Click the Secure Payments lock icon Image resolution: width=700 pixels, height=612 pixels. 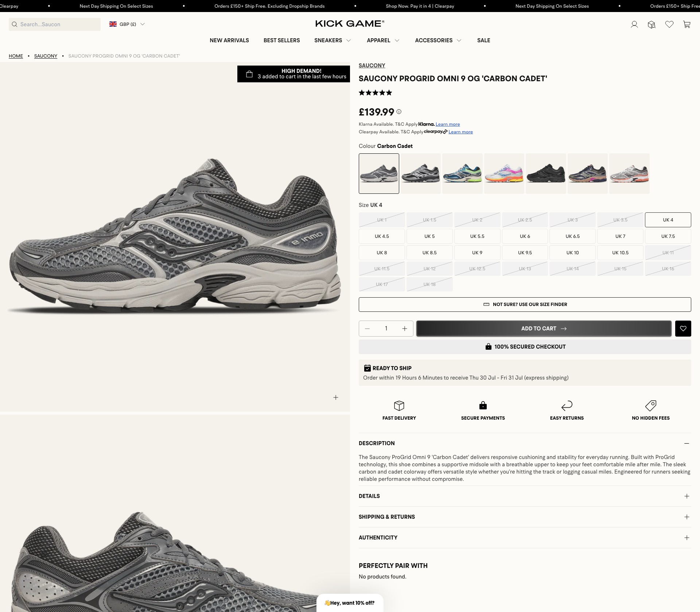[x=483, y=405]
